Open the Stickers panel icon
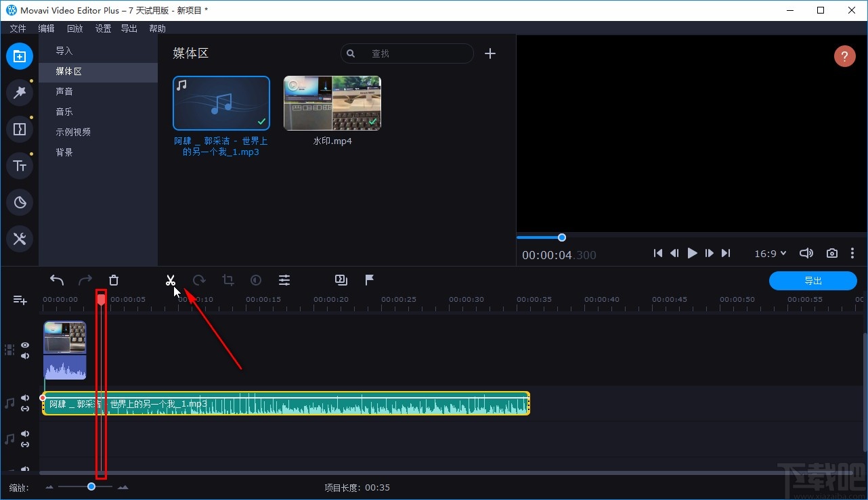 20,202
